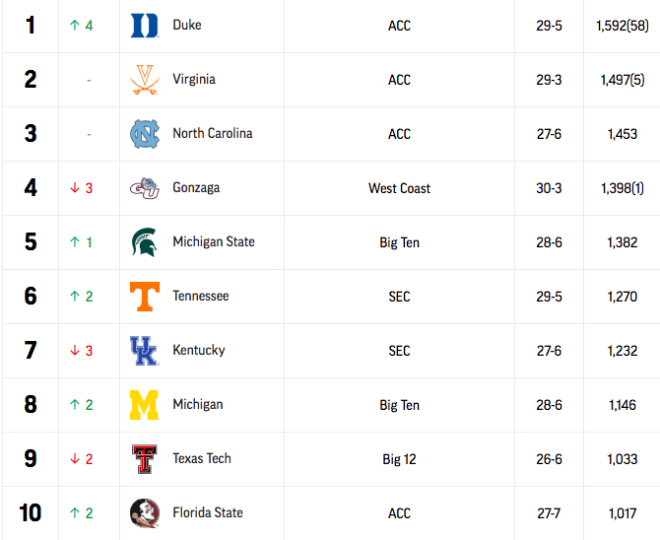Screen dimensions: 660x540
Task: Click the orange Tennessee T logo
Action: [144, 296]
